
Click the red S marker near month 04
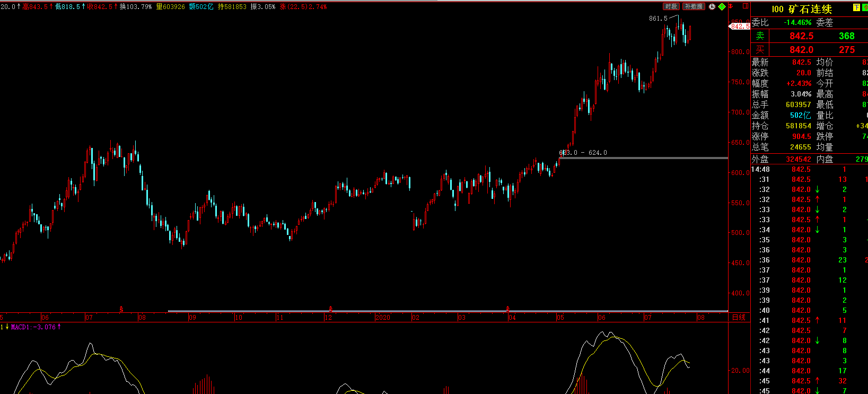[x=508, y=309]
